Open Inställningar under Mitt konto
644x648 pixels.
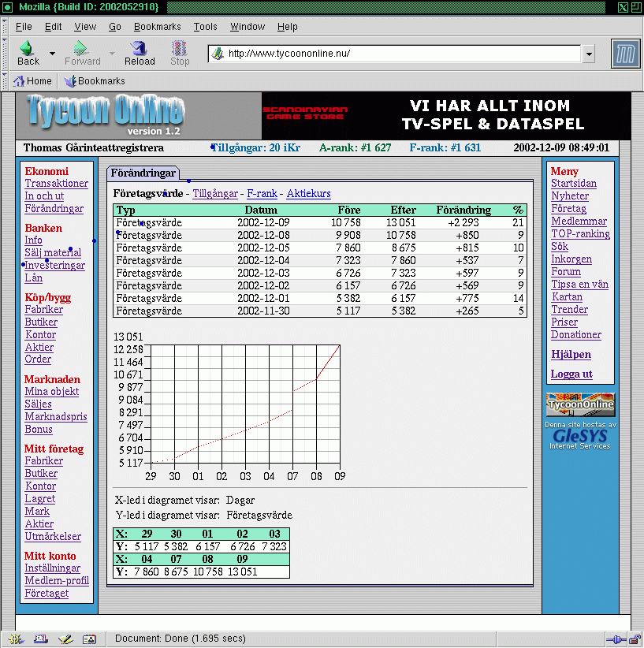pos(53,568)
